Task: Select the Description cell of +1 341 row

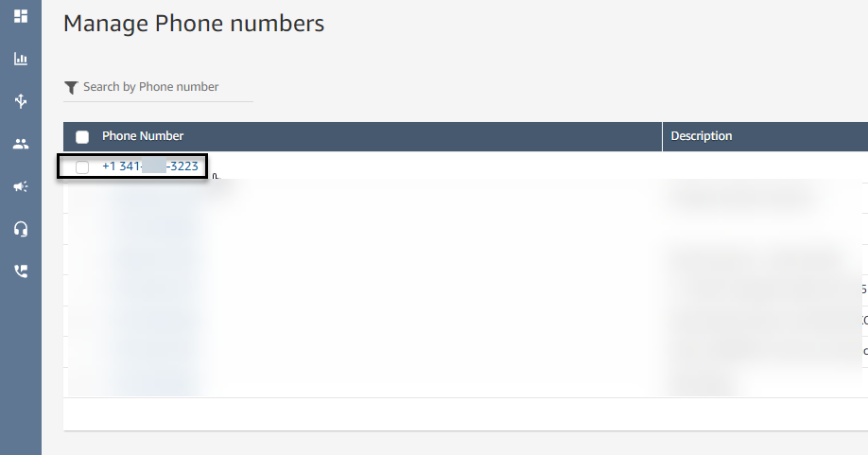Action: coord(765,166)
